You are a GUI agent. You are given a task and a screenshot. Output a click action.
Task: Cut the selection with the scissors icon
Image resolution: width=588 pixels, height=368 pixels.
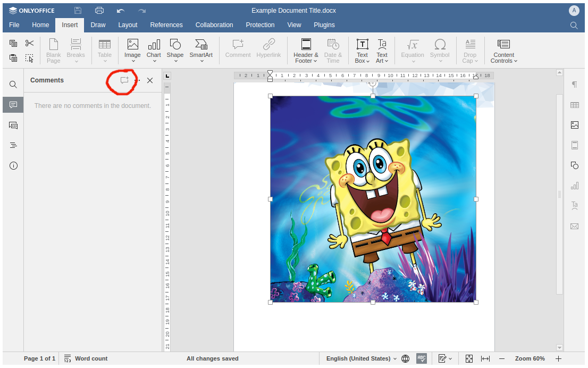point(29,44)
